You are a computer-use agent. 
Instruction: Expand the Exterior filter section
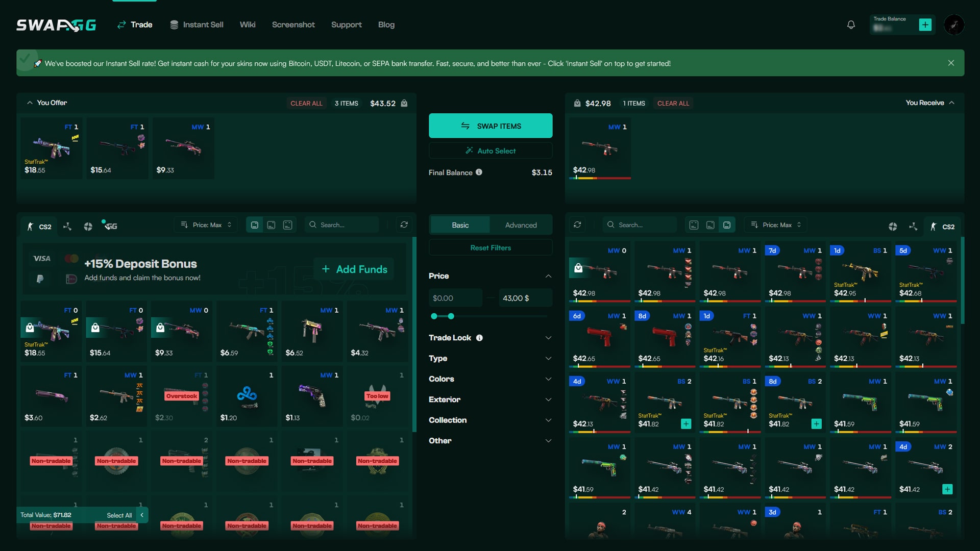pos(490,399)
